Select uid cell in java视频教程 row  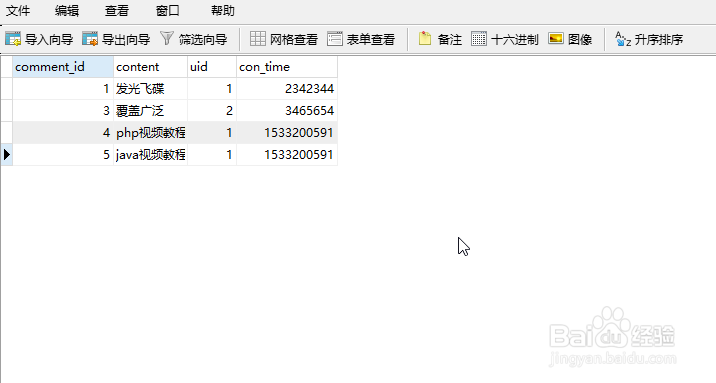(212, 154)
